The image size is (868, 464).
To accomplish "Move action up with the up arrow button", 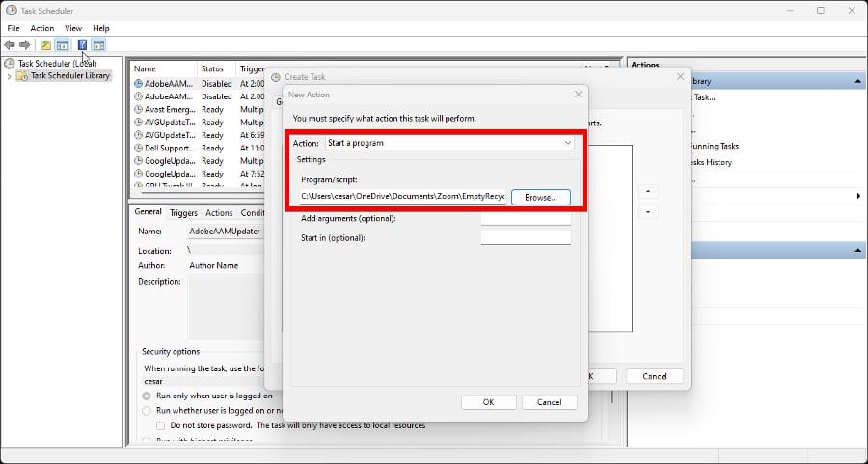I will pos(648,192).
